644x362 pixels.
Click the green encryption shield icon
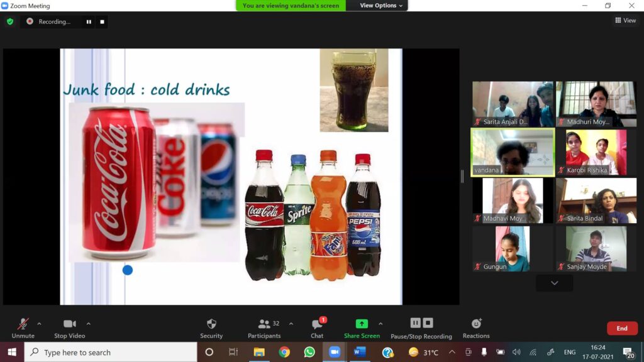pyautogui.click(x=10, y=21)
